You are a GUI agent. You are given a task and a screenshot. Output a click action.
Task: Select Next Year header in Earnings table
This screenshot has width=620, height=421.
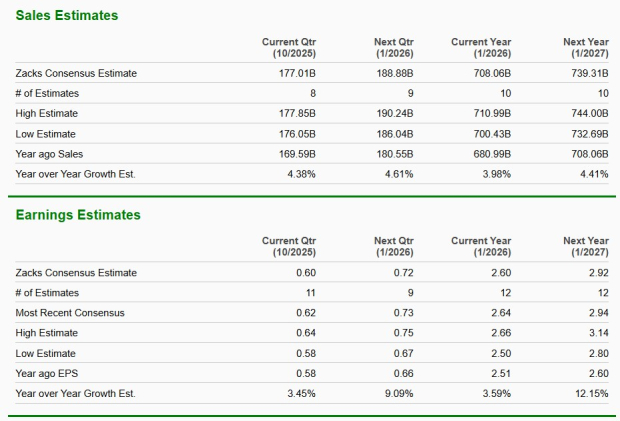pyautogui.click(x=585, y=246)
